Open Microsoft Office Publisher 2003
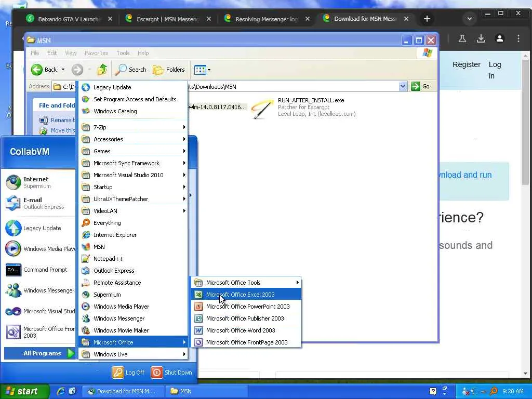The height and width of the screenshot is (399, 532). 246,318
